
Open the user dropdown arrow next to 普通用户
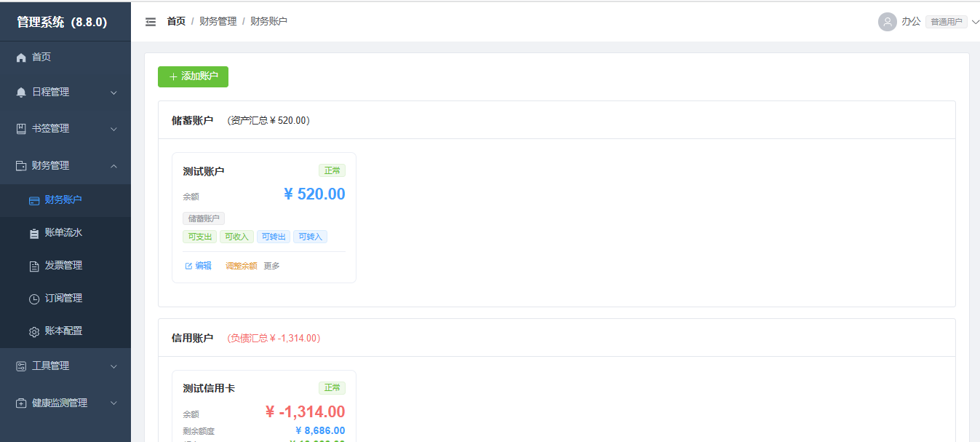(x=975, y=22)
